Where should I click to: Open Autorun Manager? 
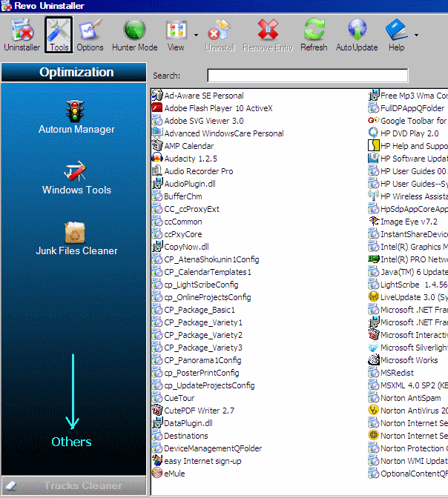pyautogui.click(x=76, y=117)
